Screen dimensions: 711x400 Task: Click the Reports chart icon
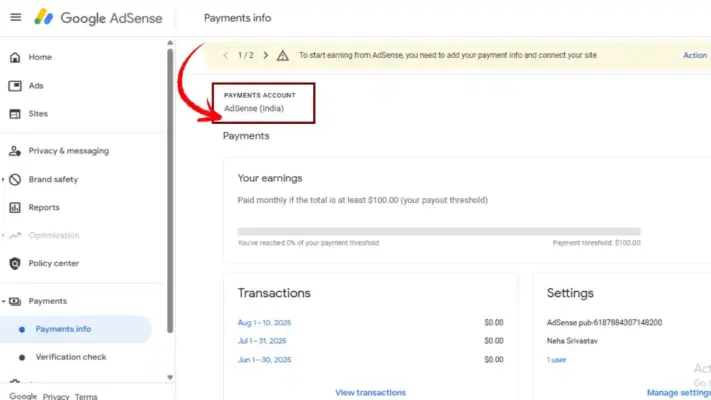[x=15, y=208]
